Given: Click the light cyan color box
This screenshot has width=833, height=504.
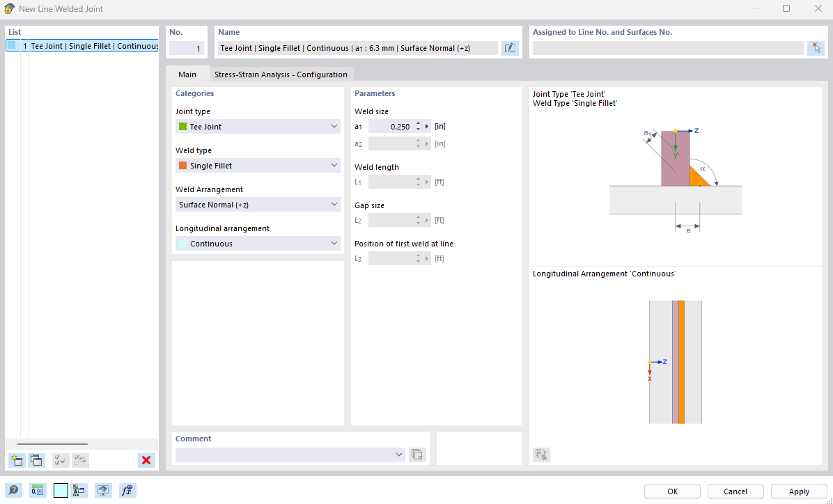Looking at the screenshot, I should pyautogui.click(x=61, y=490).
